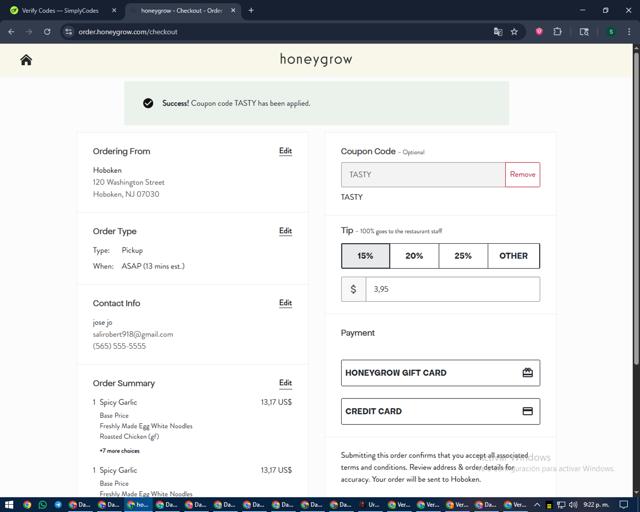The height and width of the screenshot is (512, 640).
Task: Open Telegram from the taskbar
Action: coord(58,505)
